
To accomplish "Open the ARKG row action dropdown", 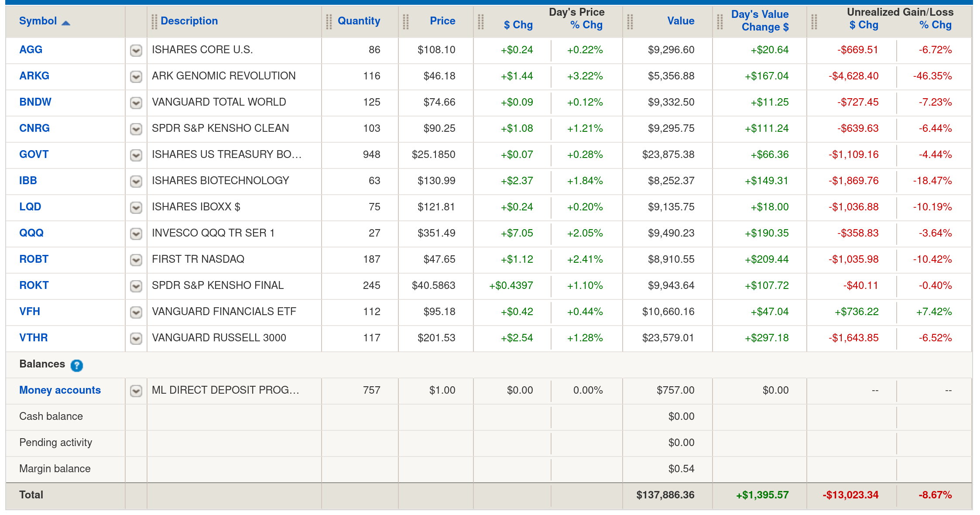I will (136, 77).
